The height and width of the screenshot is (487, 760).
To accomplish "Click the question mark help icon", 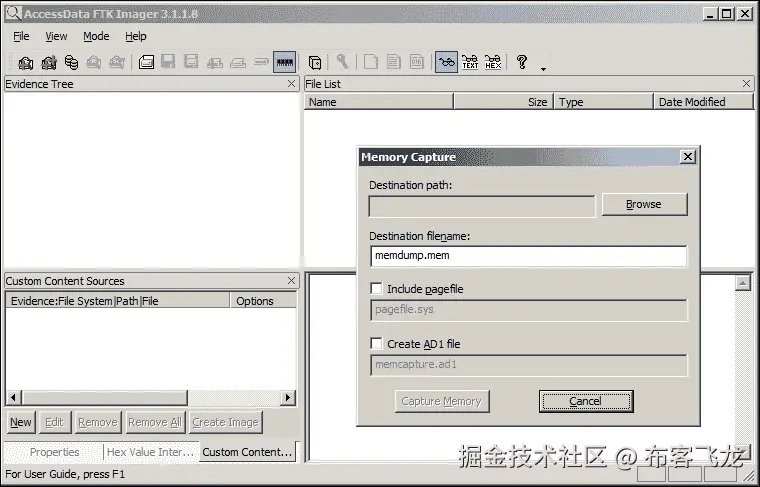I will point(522,62).
